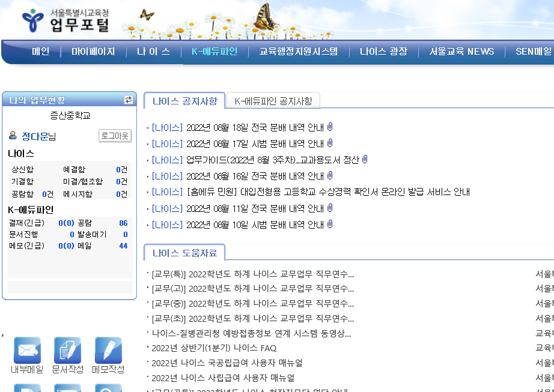Image resolution: width=554 pixels, height=392 pixels.
Task: Click the K-에듀파인 heading in the work status panel
Action: click(31, 210)
